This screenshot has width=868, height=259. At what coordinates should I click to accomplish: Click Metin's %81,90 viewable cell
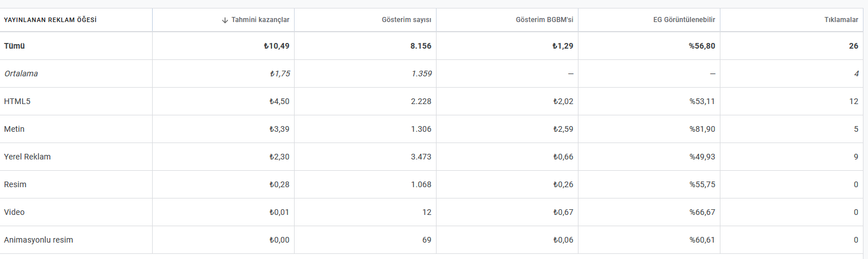tap(702, 129)
